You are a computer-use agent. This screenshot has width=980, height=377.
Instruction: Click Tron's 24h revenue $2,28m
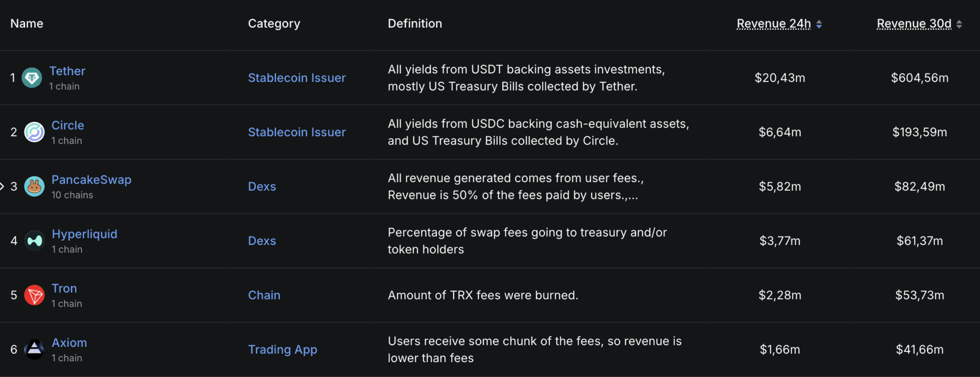[780, 295]
